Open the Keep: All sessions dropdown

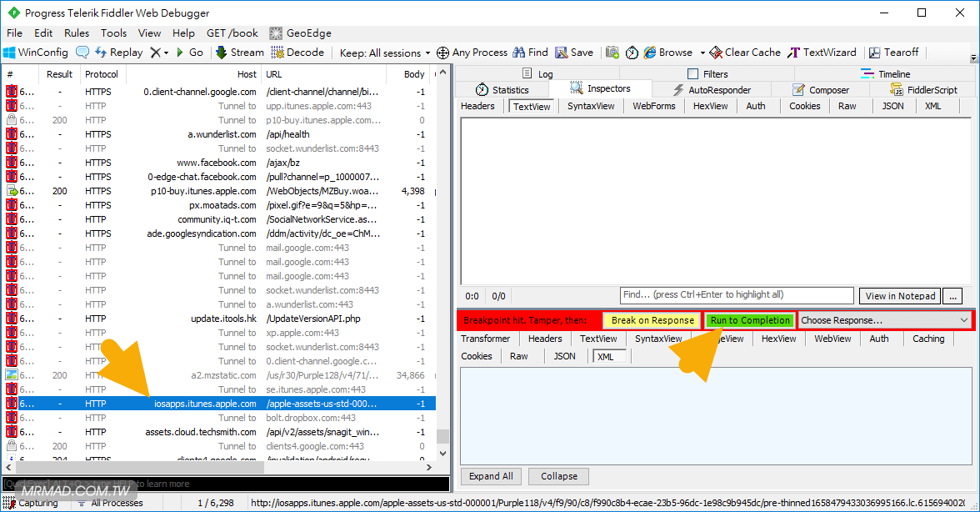pos(385,53)
